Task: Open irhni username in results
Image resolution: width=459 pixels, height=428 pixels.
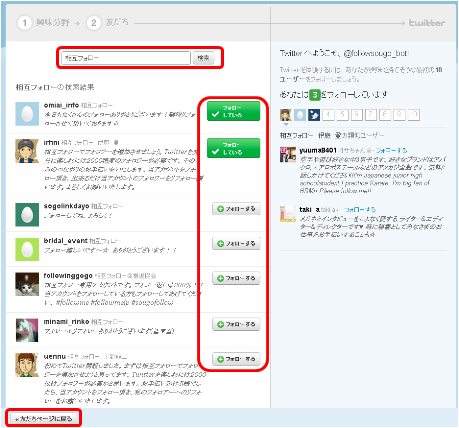Action: pos(51,143)
